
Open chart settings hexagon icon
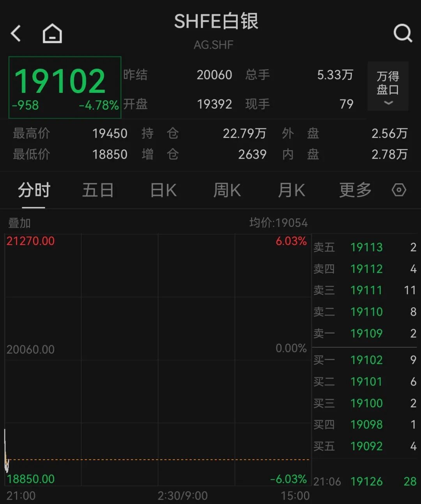point(399,190)
